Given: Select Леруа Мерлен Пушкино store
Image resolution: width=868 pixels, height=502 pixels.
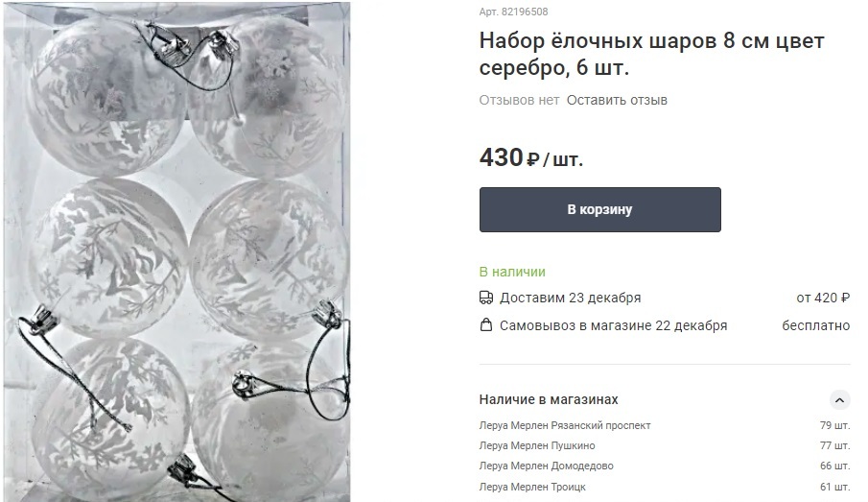Looking at the screenshot, I should (x=537, y=445).
